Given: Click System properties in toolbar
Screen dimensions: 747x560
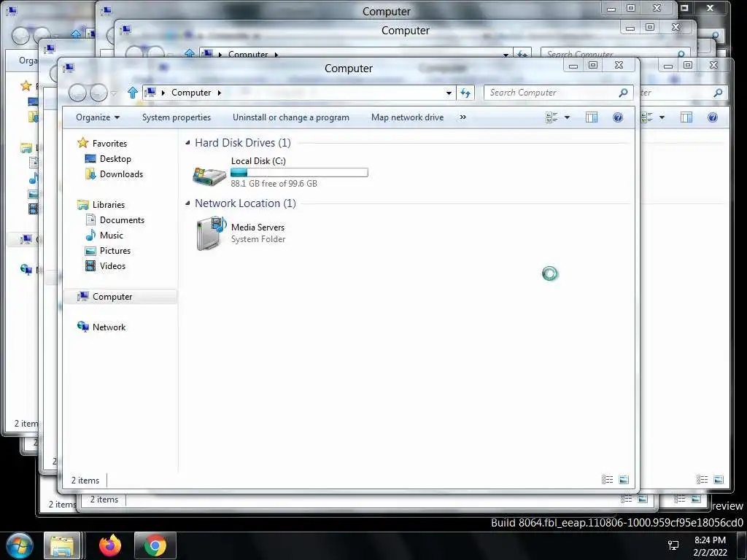Looking at the screenshot, I should coord(177,117).
